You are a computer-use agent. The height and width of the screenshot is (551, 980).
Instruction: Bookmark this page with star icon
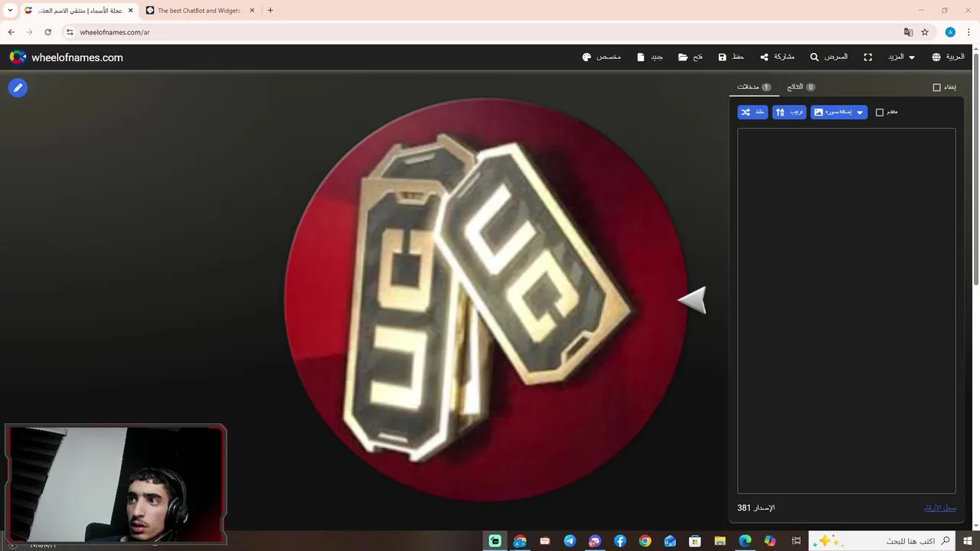click(x=925, y=32)
